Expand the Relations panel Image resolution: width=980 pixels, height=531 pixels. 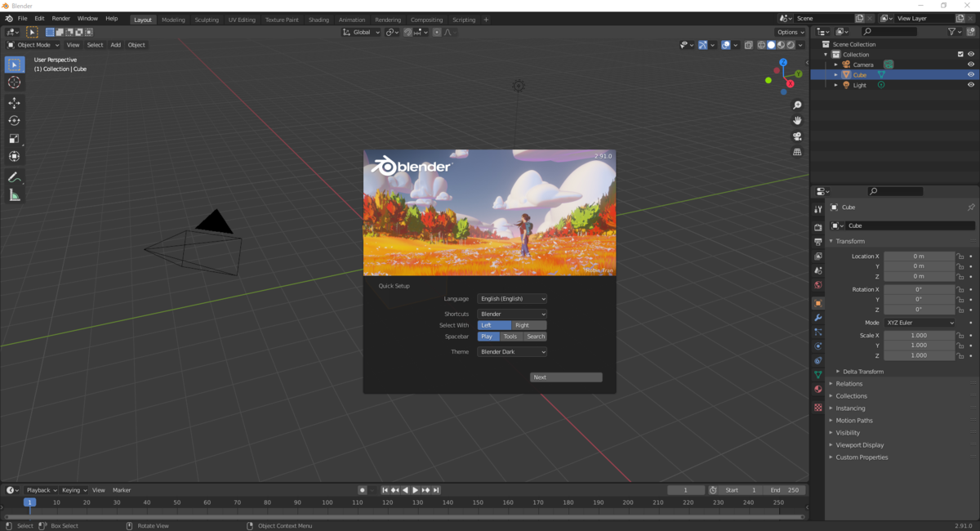849,384
